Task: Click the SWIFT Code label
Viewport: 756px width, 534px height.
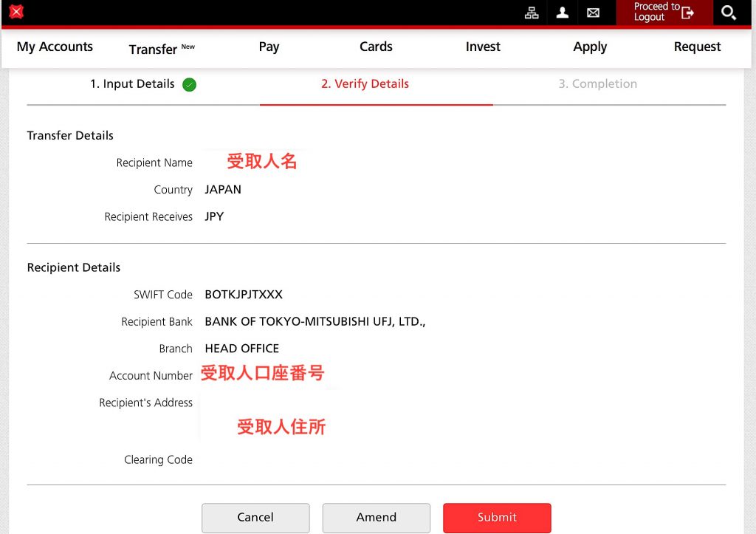Action: point(163,295)
